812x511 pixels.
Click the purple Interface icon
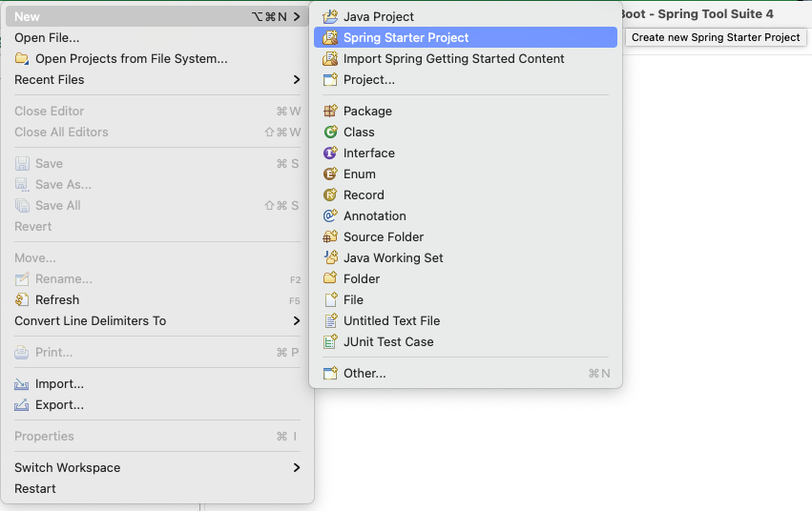coord(330,153)
